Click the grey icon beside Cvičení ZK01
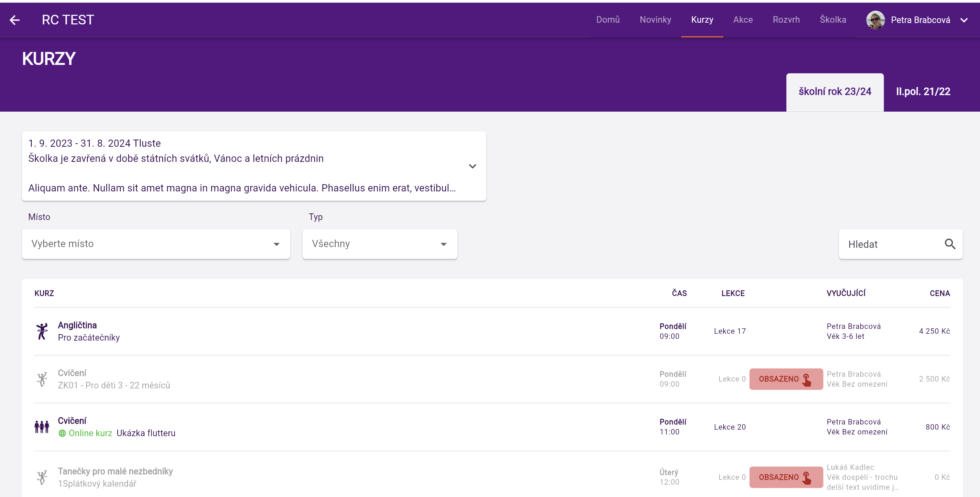The height and width of the screenshot is (497, 980). tap(42, 379)
